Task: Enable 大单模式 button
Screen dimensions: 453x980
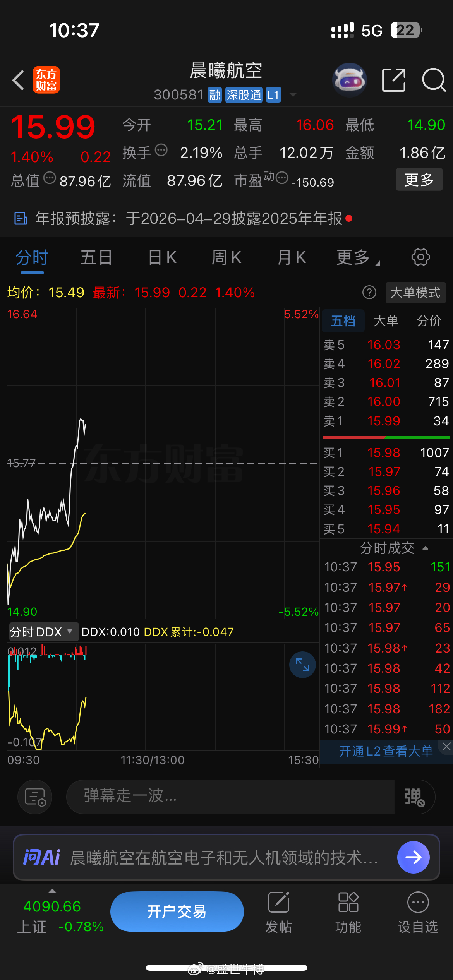Action: pyautogui.click(x=415, y=293)
